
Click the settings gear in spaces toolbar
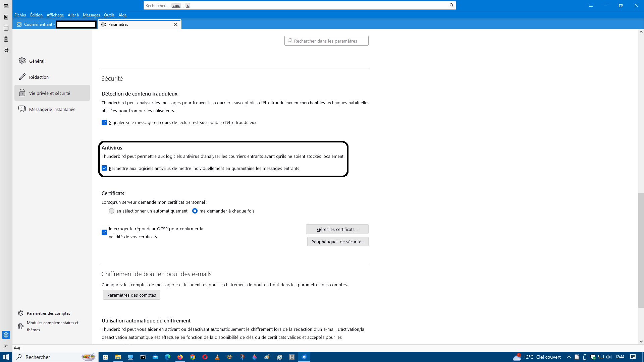tap(6, 335)
